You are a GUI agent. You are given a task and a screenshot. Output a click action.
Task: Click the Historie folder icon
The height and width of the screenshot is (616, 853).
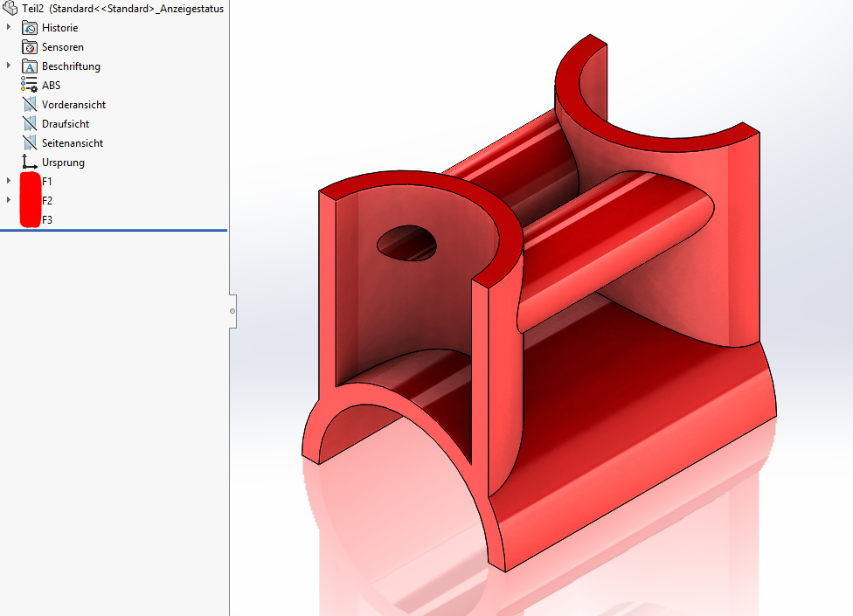pyautogui.click(x=30, y=28)
